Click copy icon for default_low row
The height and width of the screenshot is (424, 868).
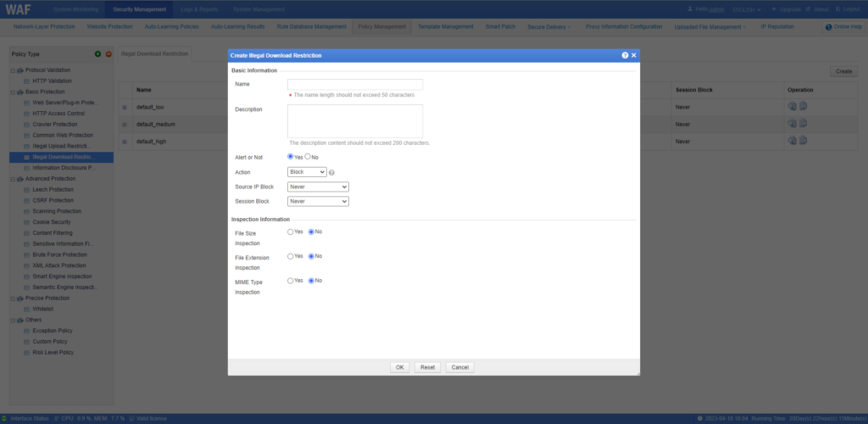click(x=804, y=106)
